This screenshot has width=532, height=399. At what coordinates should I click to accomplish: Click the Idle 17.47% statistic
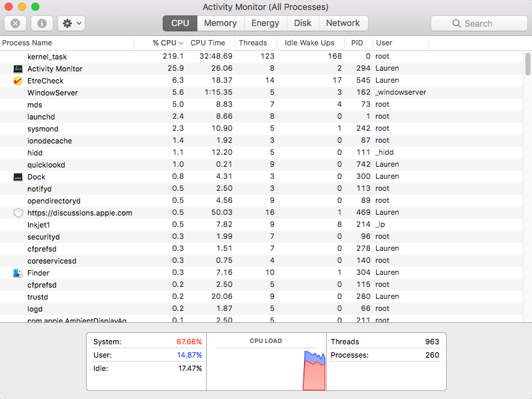coord(147,368)
